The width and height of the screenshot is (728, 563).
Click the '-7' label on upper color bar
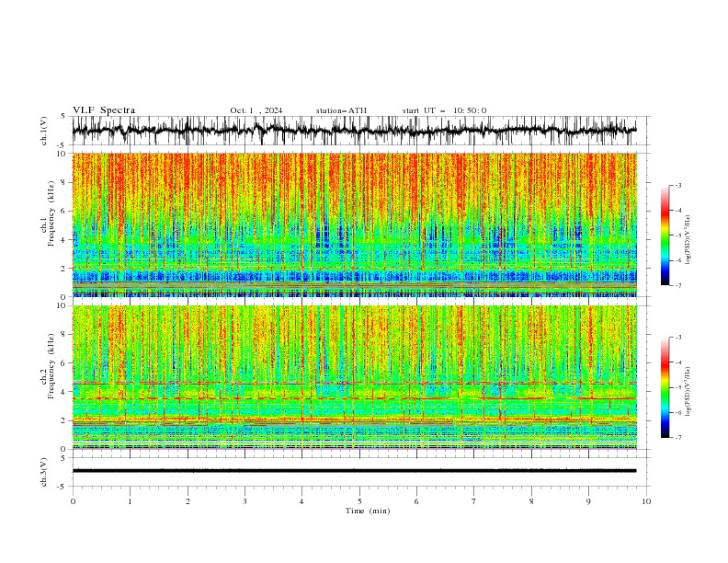[678, 285]
